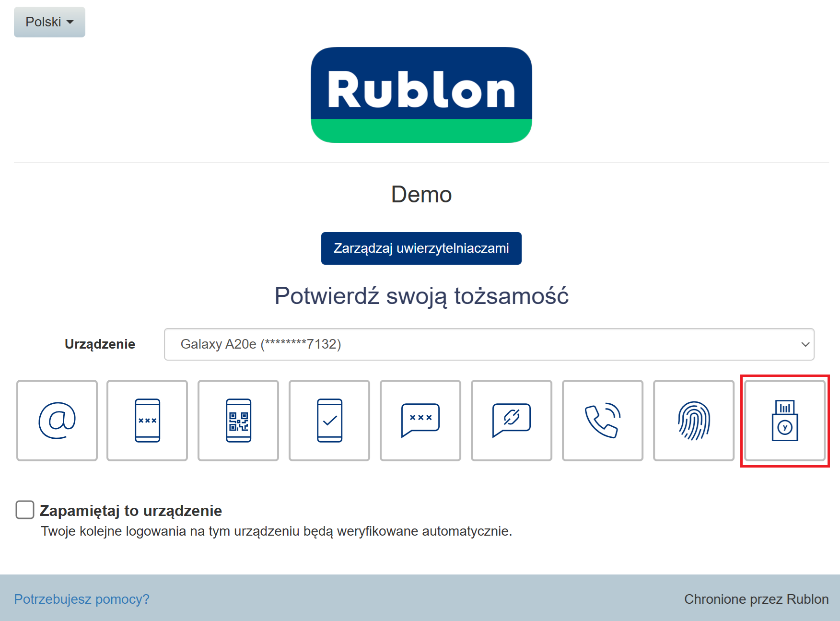Select SMS Link chat bubble icon
The width and height of the screenshot is (840, 621).
[512, 421]
